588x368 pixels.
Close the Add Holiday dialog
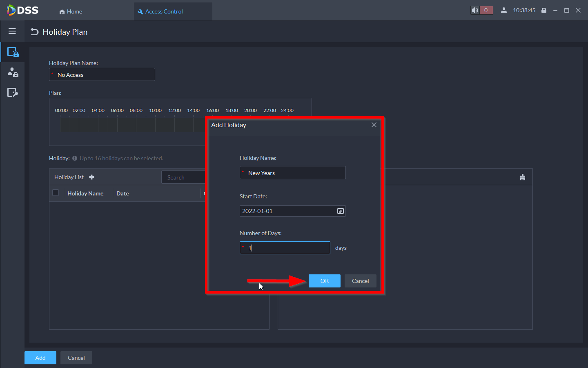point(374,125)
